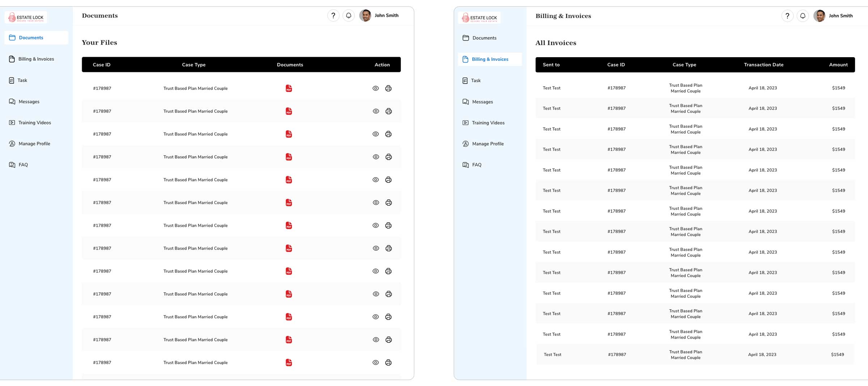Switch to Billing & Invoices from Documents page sidebar
Viewport: 868px width, 386px height.
[36, 59]
